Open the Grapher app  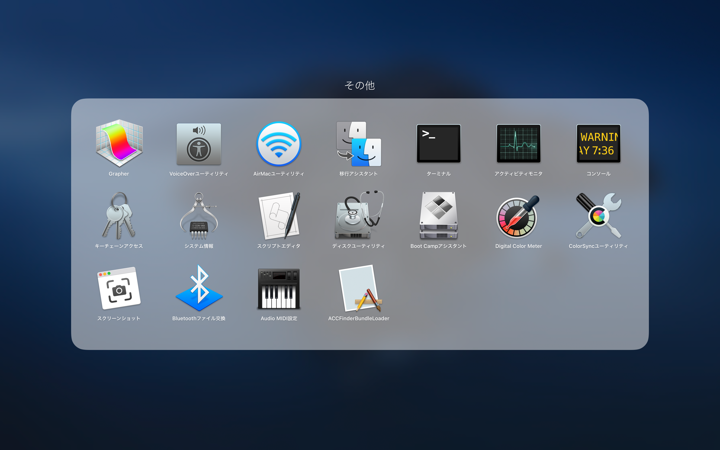119,143
